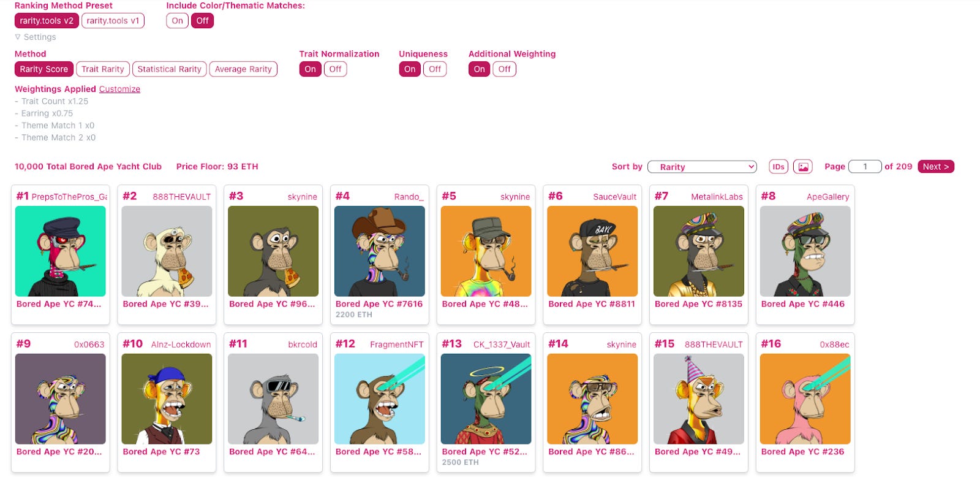This screenshot has width=980, height=477.
Task: Choose Average Rarity method
Action: click(x=243, y=69)
